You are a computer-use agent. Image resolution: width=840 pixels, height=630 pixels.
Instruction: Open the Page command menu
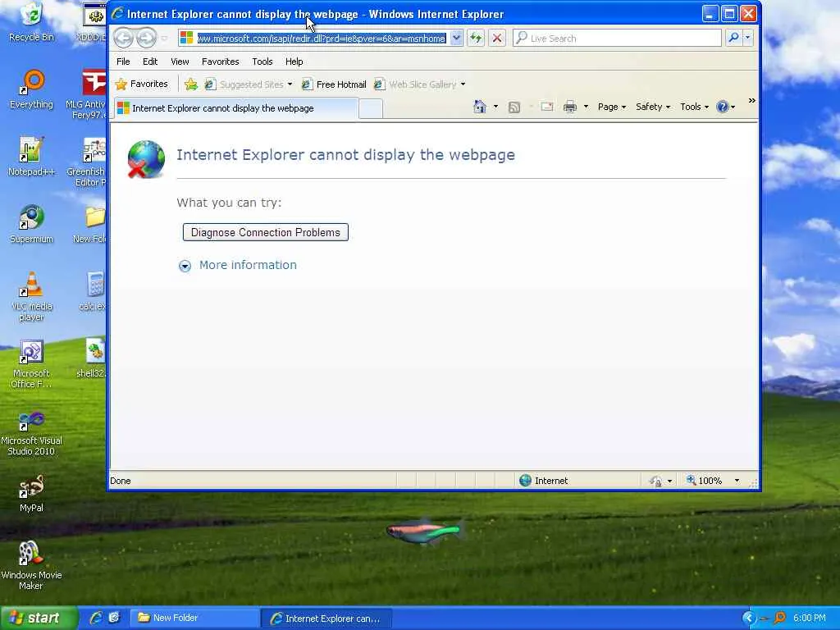pyautogui.click(x=612, y=107)
